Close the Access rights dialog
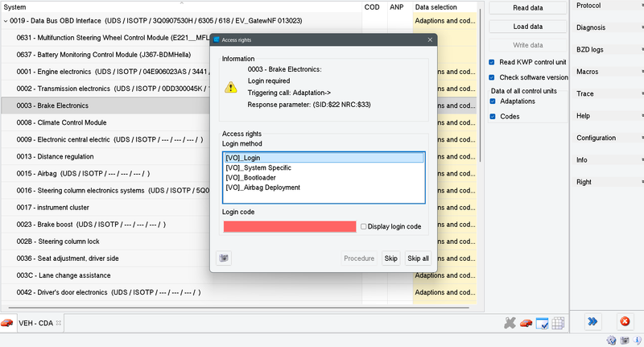 [430, 39]
